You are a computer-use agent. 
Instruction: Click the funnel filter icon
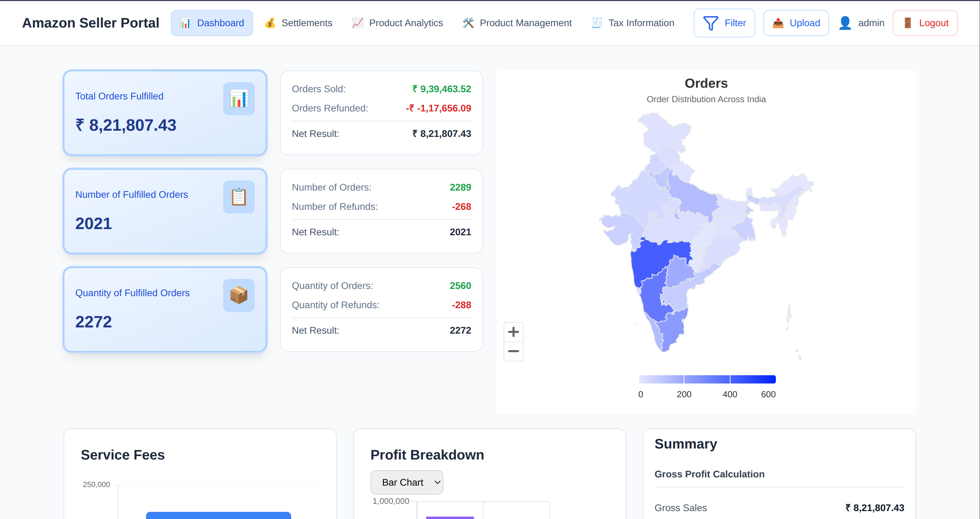pyautogui.click(x=710, y=23)
